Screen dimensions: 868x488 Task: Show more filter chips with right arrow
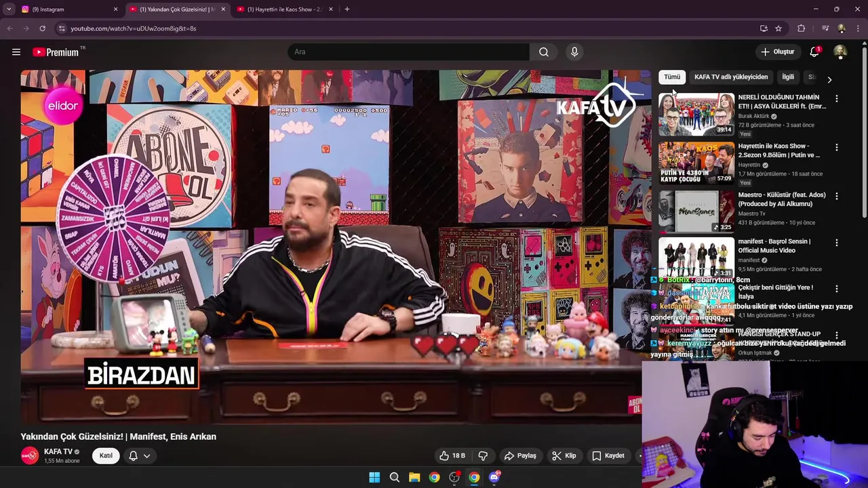[829, 79]
